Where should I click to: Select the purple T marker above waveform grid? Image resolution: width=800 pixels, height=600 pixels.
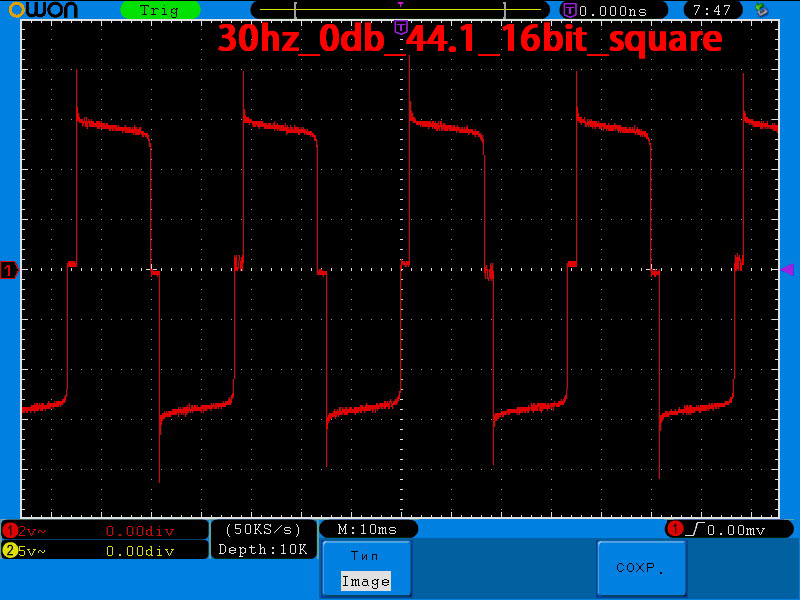tap(402, 27)
